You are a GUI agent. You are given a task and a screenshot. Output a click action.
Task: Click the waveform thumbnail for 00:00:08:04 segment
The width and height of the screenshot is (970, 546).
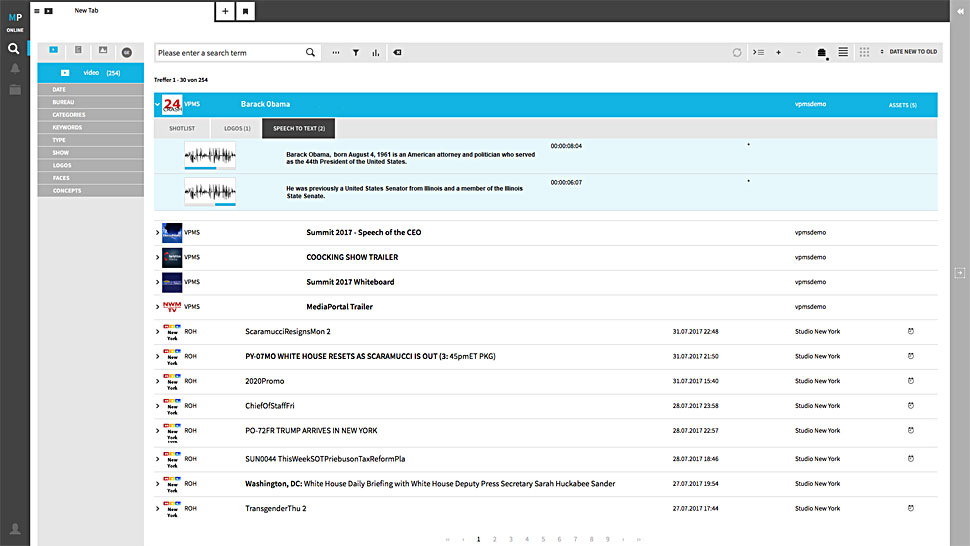pos(210,156)
